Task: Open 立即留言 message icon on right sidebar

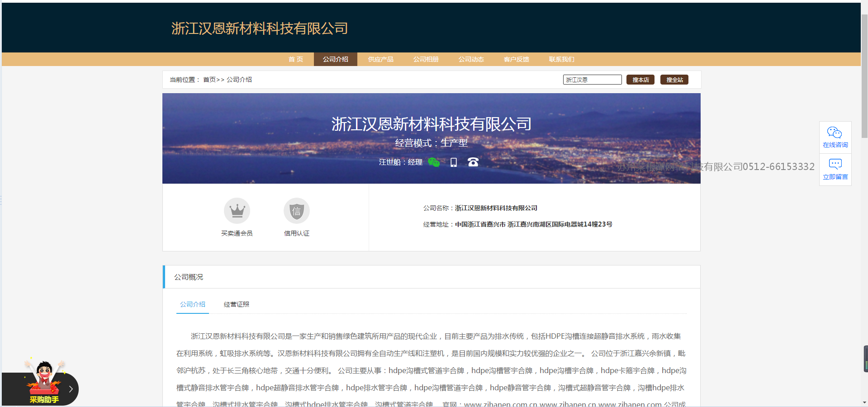Action: 835,164
